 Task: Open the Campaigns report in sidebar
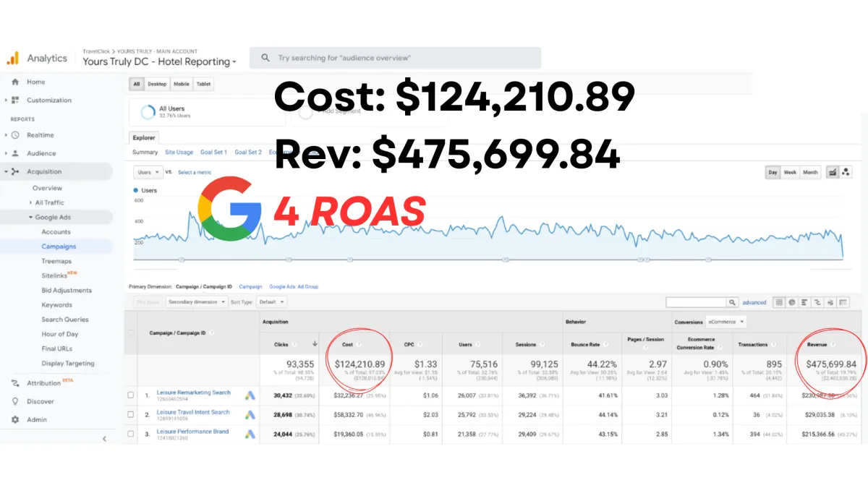click(x=59, y=247)
